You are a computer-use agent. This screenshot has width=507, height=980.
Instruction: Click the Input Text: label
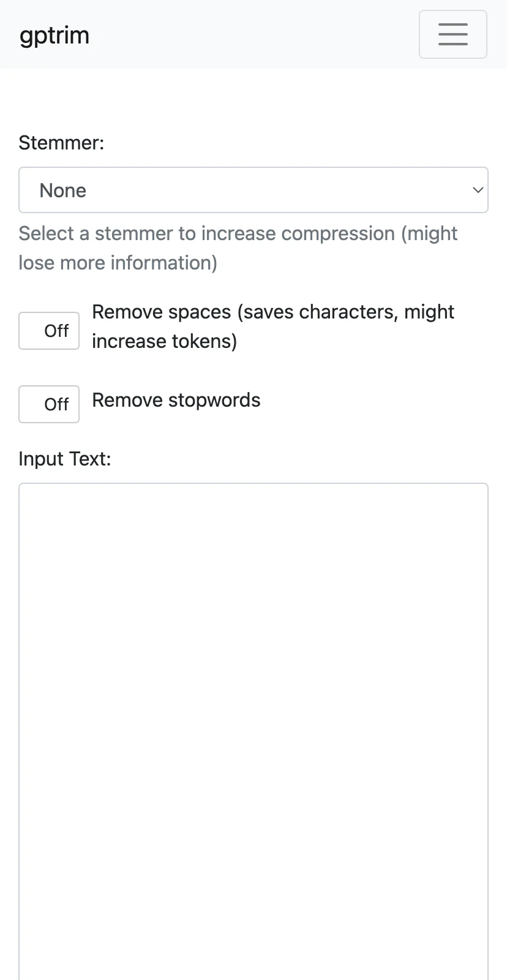tap(65, 459)
